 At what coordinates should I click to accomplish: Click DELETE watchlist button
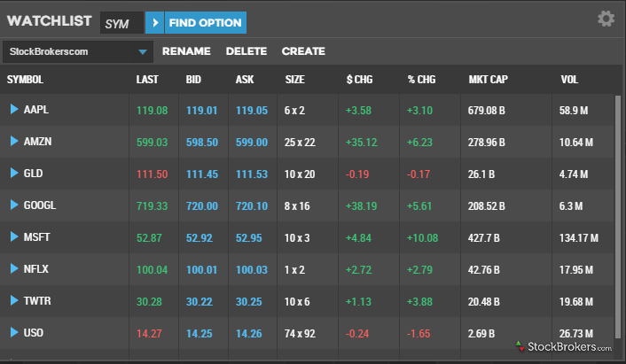246,51
